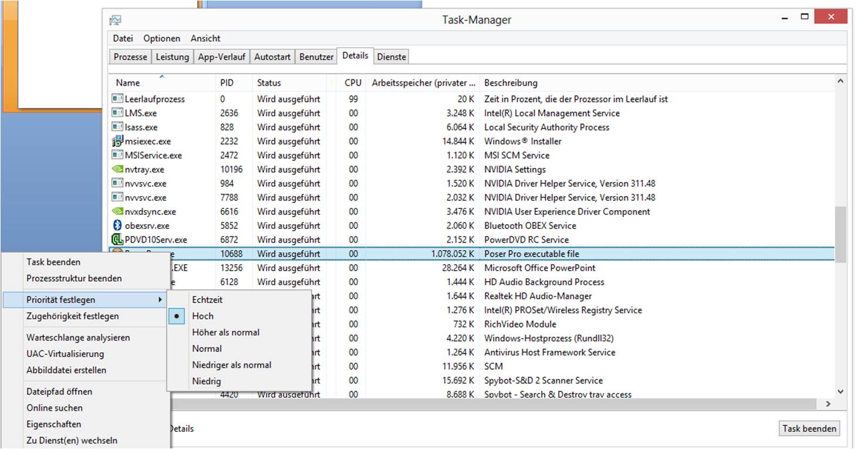Choose the Normal priority option
868x449 pixels.
click(x=207, y=349)
